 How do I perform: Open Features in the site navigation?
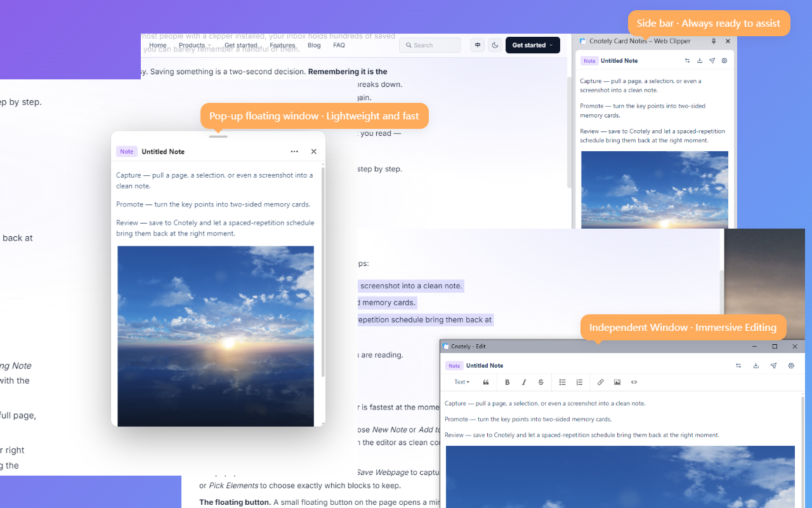[282, 45]
